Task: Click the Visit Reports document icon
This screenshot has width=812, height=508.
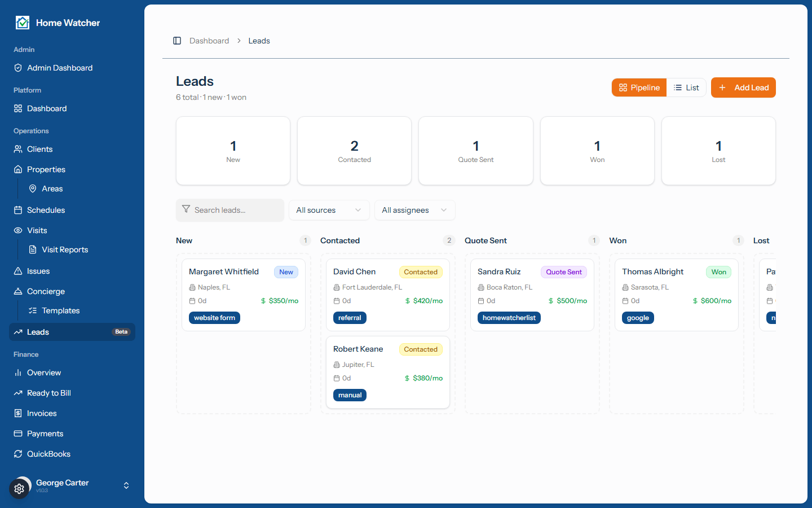Action: coord(33,249)
